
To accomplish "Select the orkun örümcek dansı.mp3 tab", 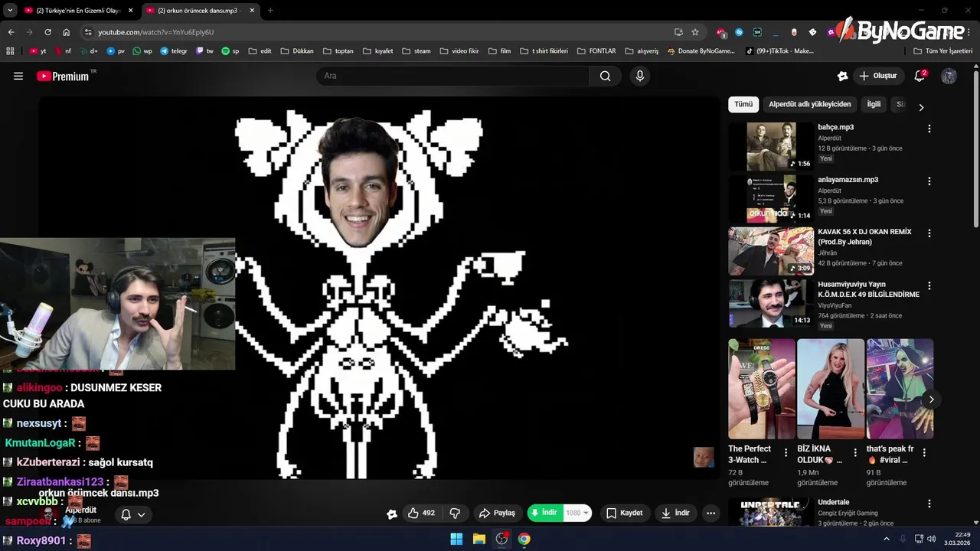I will 199,11.
